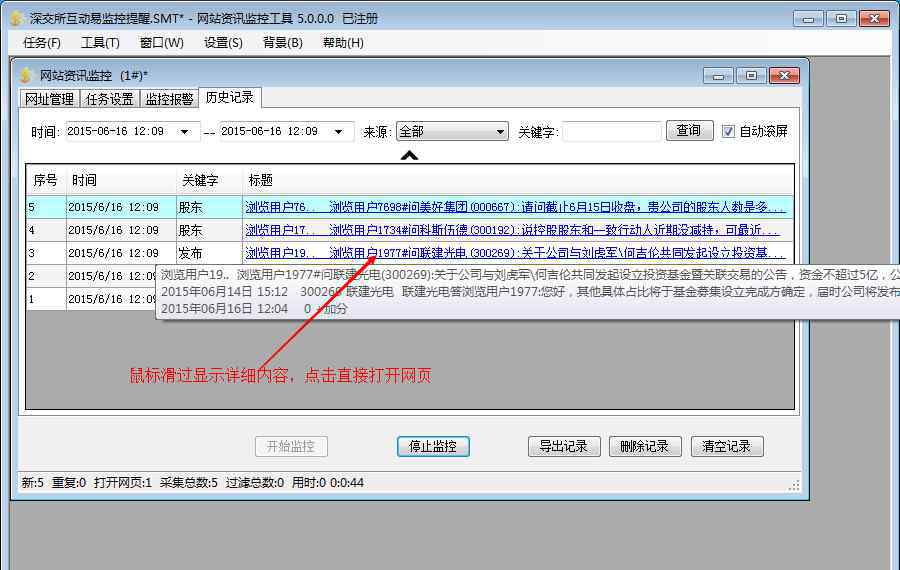900x570 pixels.
Task: Toggle the 自动滚屏 checkbox
Action: tap(728, 131)
